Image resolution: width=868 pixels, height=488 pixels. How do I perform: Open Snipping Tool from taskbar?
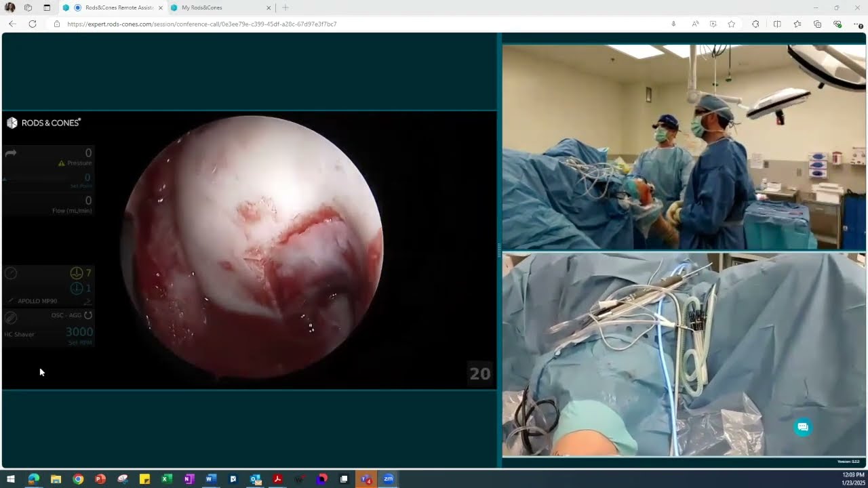point(123,479)
